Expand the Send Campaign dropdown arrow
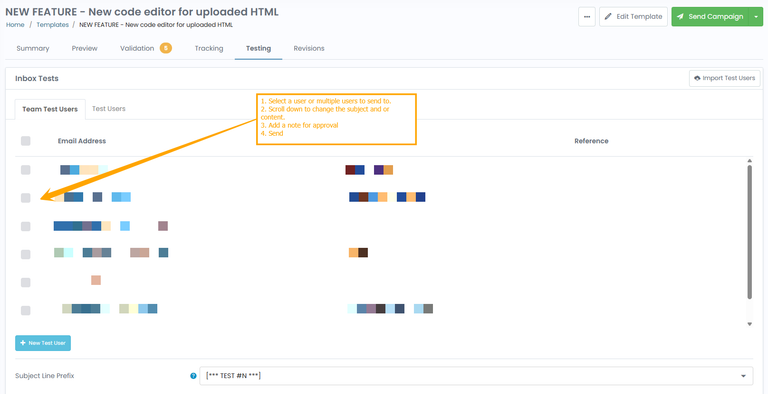Image resolution: width=768 pixels, height=394 pixels. pyautogui.click(x=756, y=17)
